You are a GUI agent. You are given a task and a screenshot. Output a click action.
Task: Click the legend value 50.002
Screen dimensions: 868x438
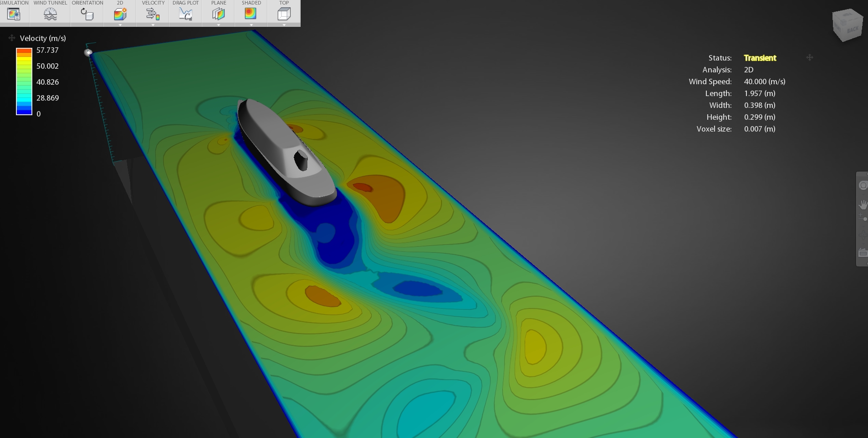(47, 66)
